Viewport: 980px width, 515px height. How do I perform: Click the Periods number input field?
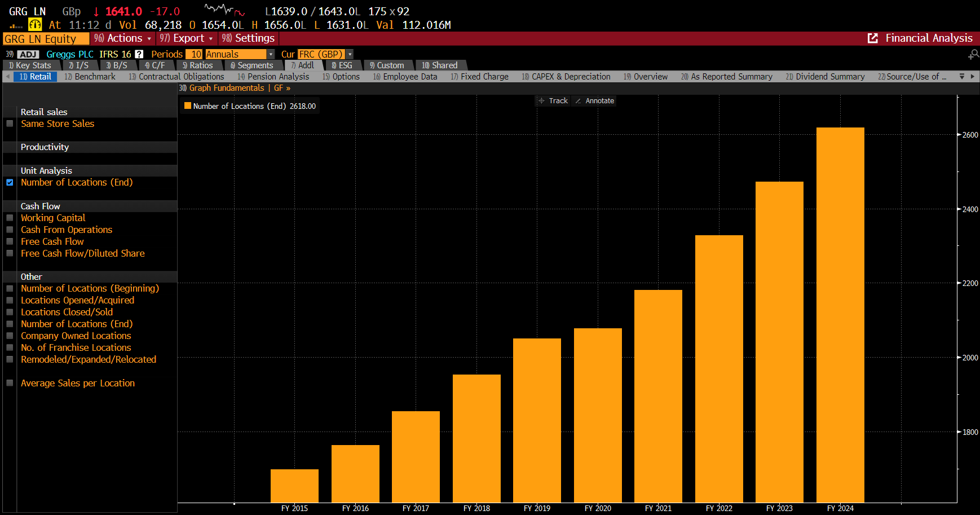(194, 54)
